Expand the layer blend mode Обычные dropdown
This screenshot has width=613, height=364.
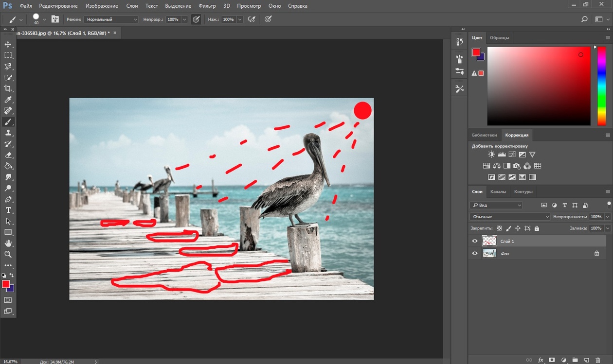[510, 217]
